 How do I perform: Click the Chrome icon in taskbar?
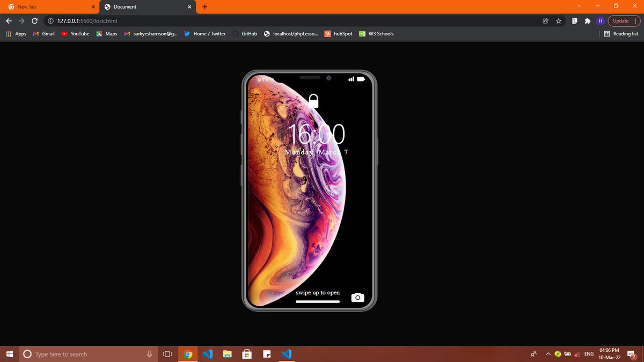[x=187, y=354]
